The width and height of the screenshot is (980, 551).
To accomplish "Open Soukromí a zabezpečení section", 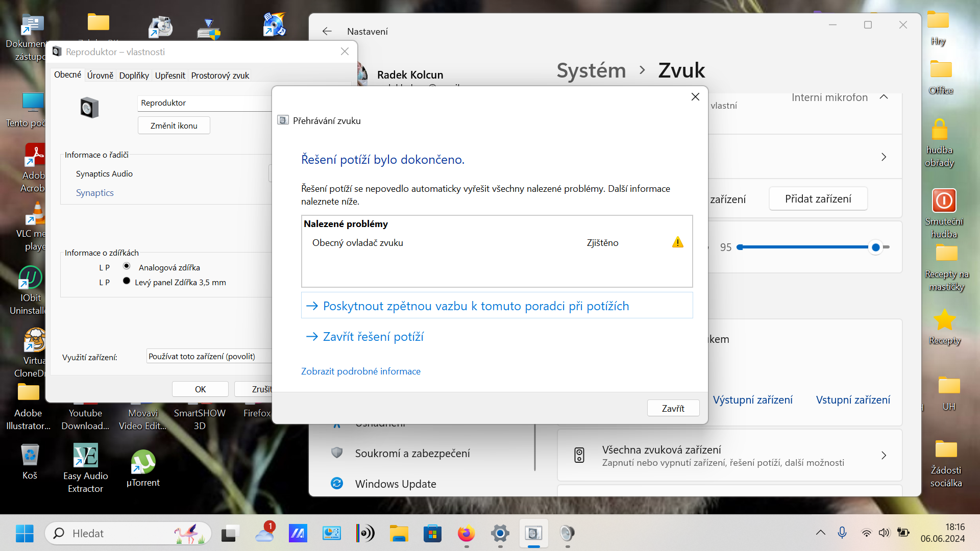I will pyautogui.click(x=412, y=453).
